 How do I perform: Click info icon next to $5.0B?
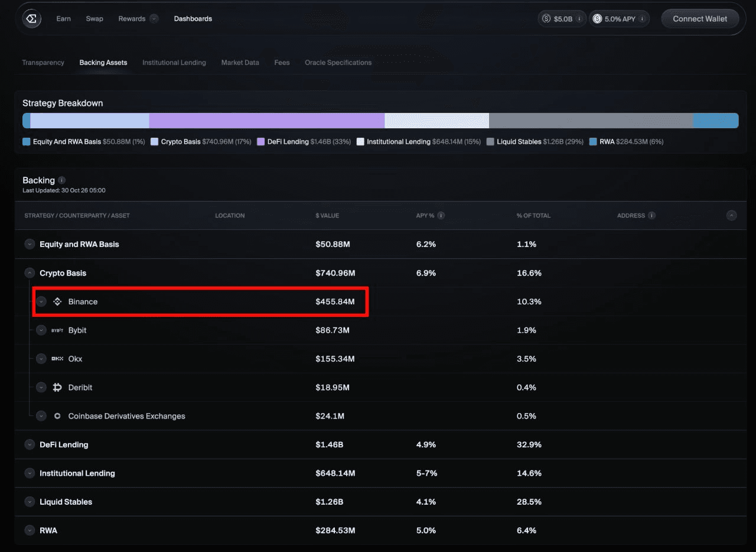579,19
